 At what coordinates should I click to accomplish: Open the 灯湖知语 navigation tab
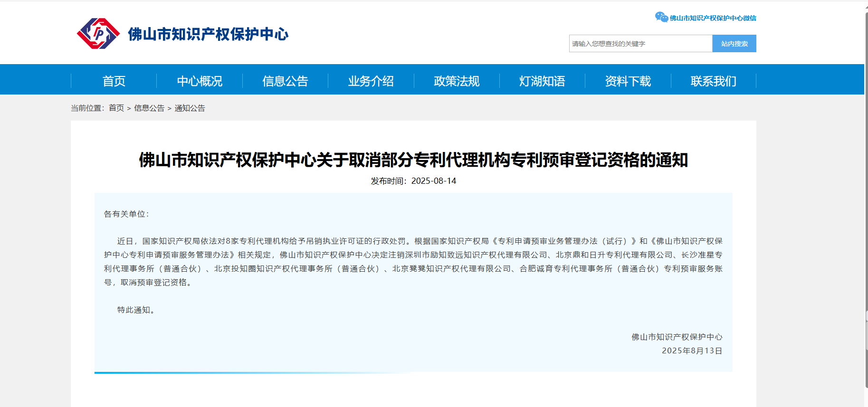pos(542,81)
